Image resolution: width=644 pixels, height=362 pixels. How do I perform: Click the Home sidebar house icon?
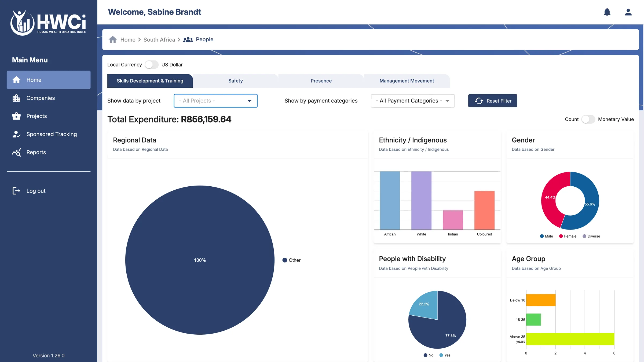tap(16, 80)
